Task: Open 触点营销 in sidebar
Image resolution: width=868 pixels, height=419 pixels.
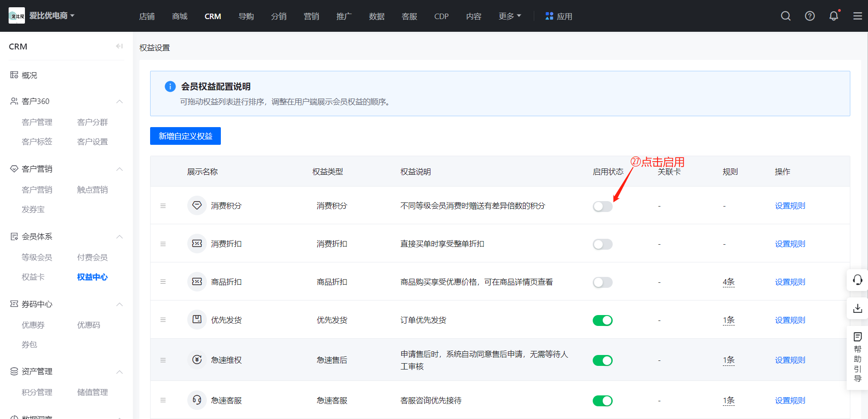Action: point(93,190)
